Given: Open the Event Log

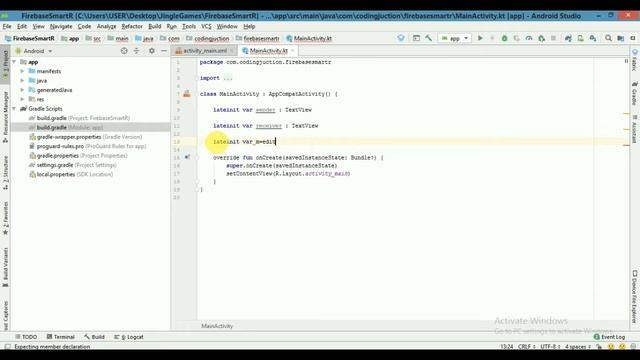Looking at the screenshot, I should tap(609, 337).
